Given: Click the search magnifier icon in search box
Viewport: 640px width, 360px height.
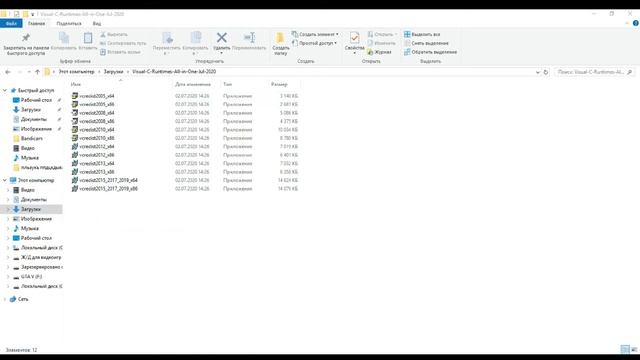Looking at the screenshot, I should [630, 72].
